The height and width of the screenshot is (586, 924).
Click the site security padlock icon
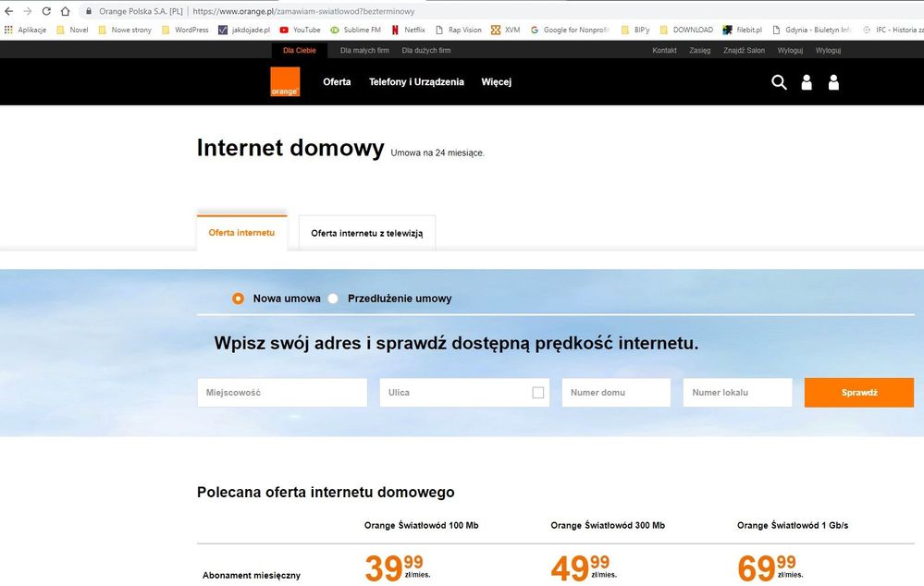(x=89, y=11)
